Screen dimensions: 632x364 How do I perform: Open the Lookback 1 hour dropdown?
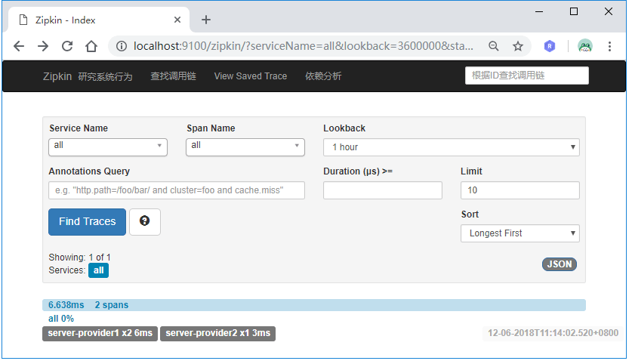coord(451,147)
